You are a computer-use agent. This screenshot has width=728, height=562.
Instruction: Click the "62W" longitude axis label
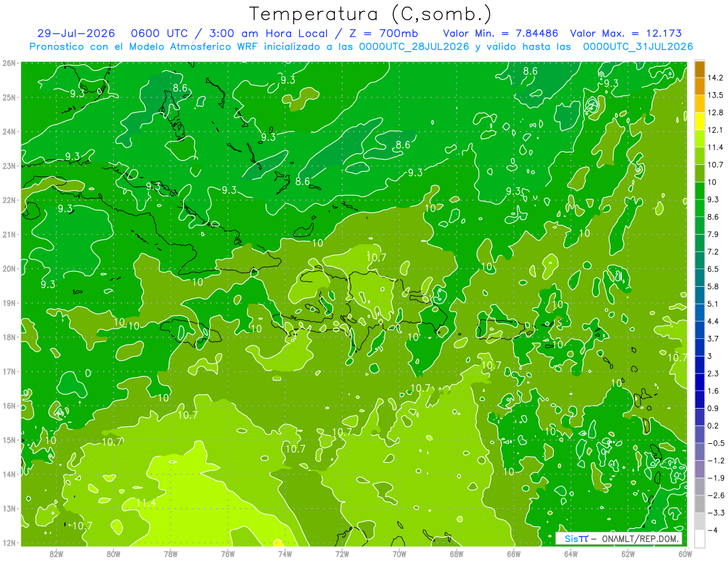coord(628,553)
